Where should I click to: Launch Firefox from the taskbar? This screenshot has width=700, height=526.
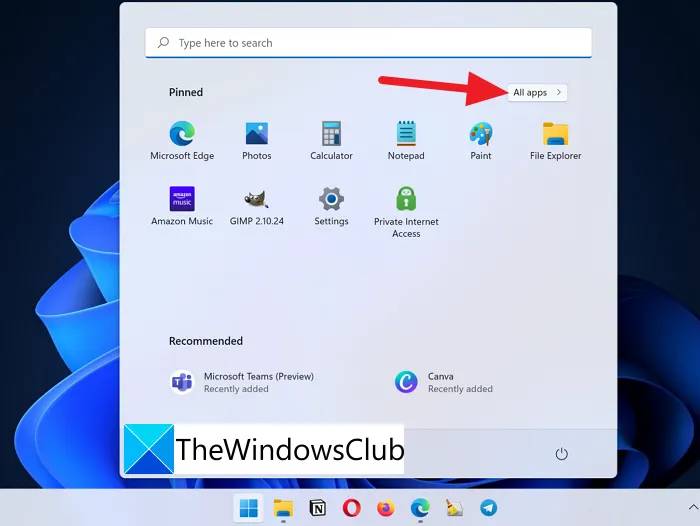pos(386,508)
